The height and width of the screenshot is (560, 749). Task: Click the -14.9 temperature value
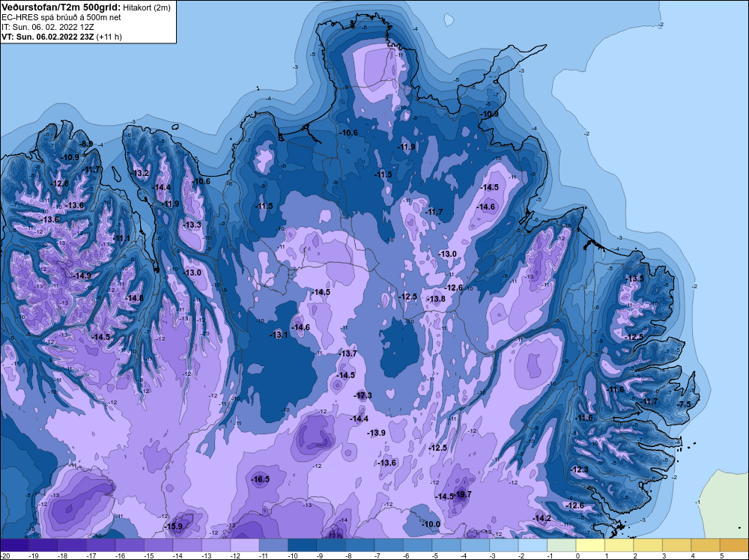82,276
